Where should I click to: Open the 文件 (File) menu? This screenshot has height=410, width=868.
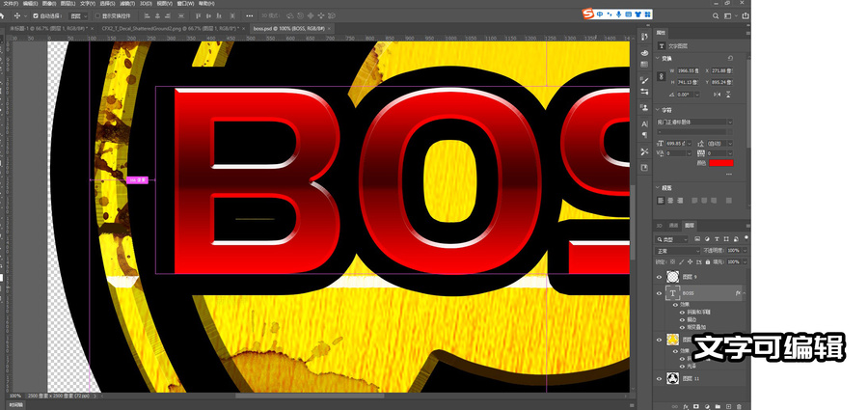pyautogui.click(x=11, y=3)
